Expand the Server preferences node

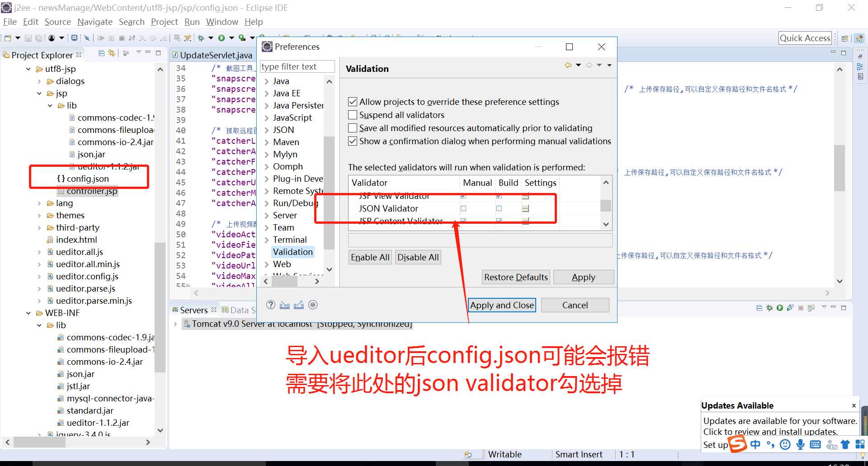[267, 216]
